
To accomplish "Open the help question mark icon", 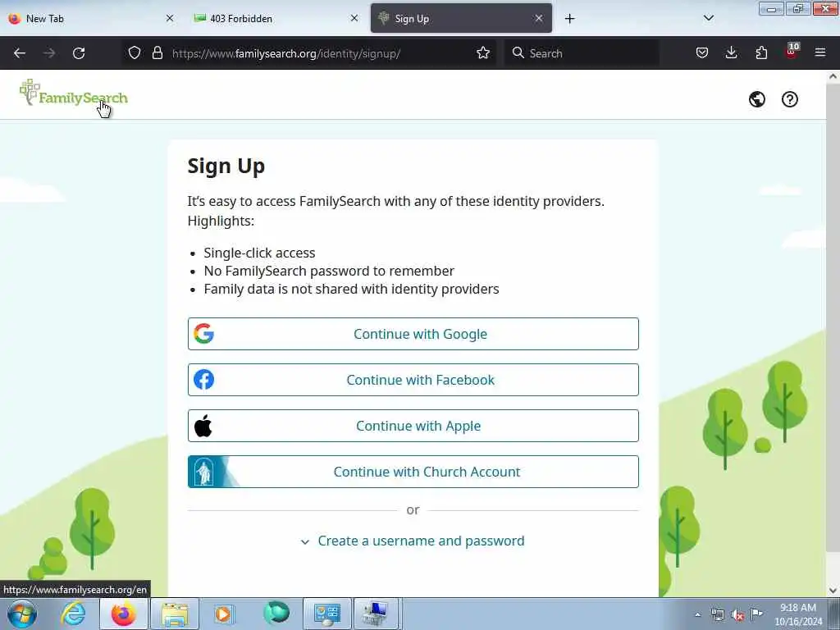I will tap(789, 99).
